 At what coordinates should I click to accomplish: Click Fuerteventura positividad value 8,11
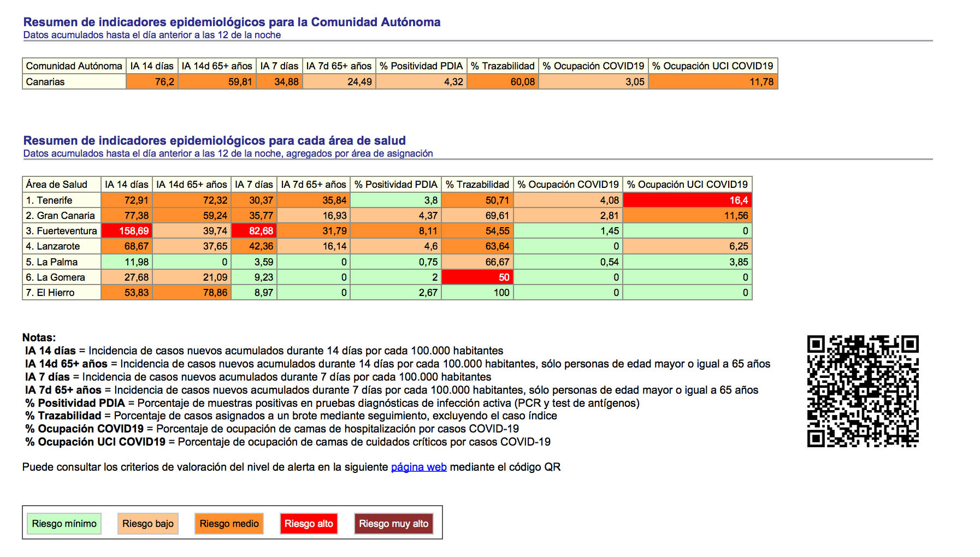(395, 231)
